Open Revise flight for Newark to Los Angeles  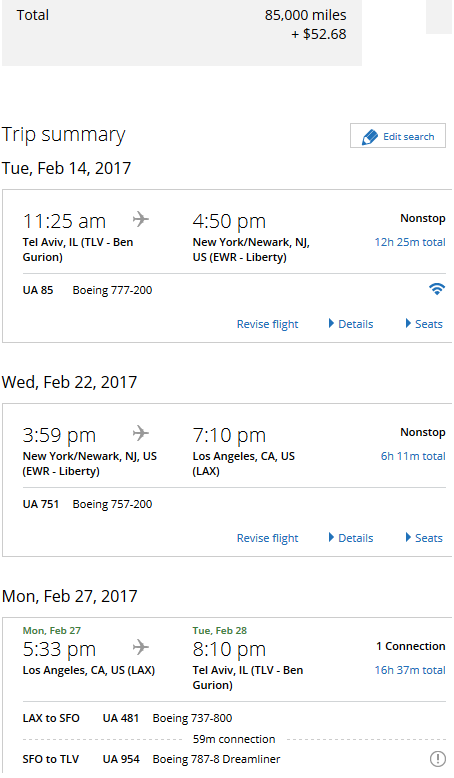[x=267, y=538]
